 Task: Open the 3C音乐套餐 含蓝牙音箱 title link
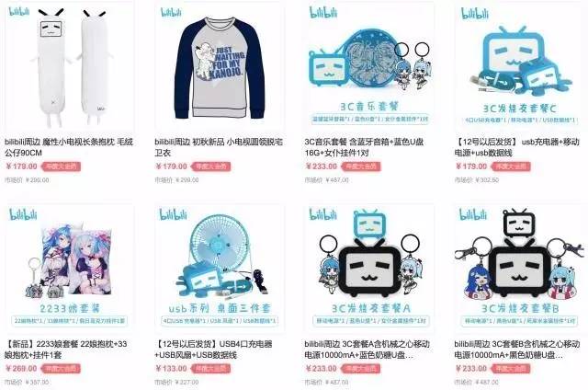click(364, 147)
